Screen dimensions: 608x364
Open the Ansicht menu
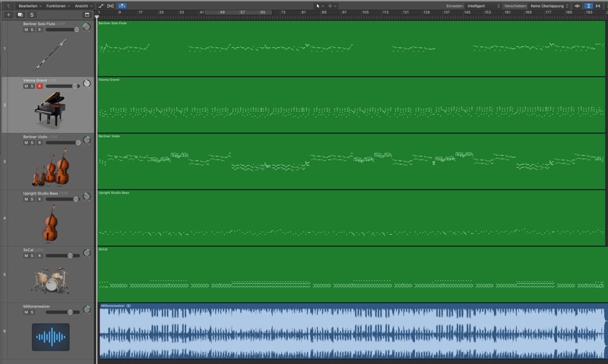(x=84, y=6)
